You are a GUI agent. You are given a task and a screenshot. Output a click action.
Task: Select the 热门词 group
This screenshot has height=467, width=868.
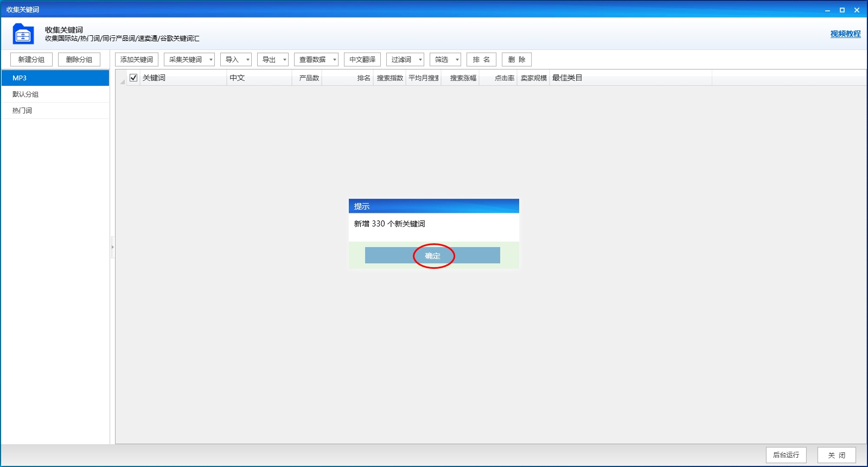pos(55,110)
